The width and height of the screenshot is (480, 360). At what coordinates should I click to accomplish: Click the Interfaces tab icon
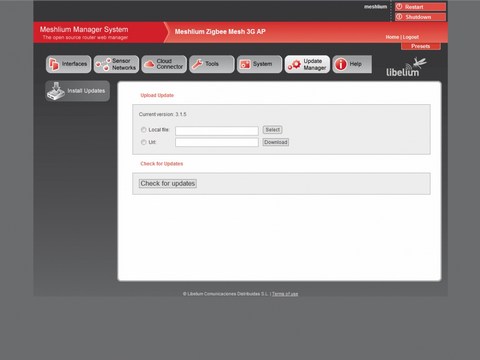[54, 64]
